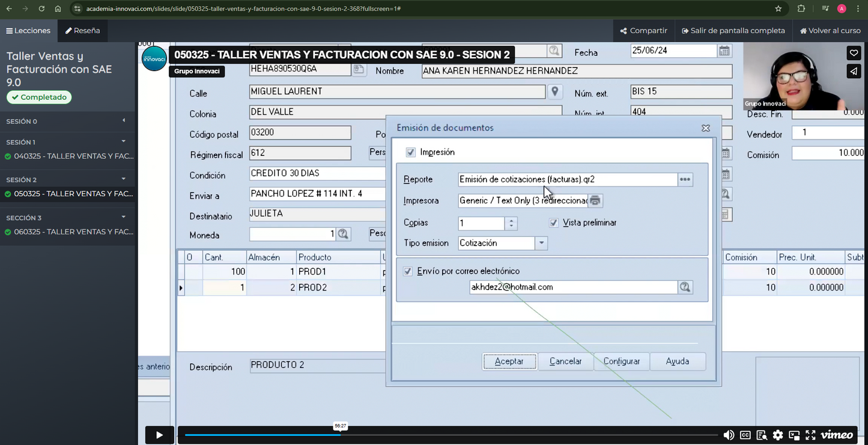Turn on closed captions with CC icon
The image size is (868, 445).
745,435
